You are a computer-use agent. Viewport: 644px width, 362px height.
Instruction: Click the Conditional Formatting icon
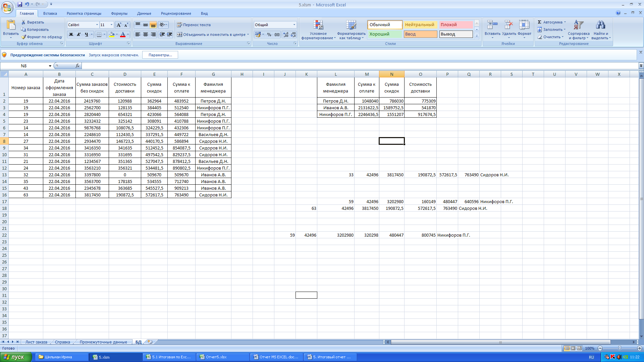[318, 25]
